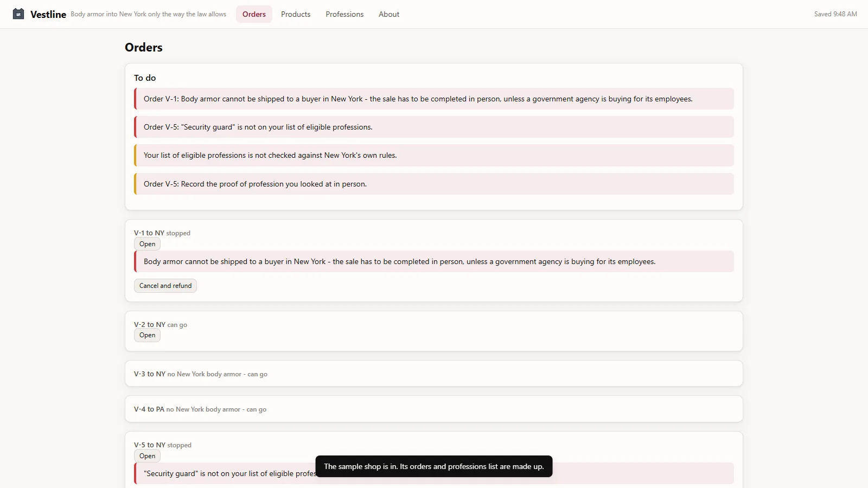Click the shipping warning inside the V-1 order card
The image size is (868, 488).
point(434,261)
